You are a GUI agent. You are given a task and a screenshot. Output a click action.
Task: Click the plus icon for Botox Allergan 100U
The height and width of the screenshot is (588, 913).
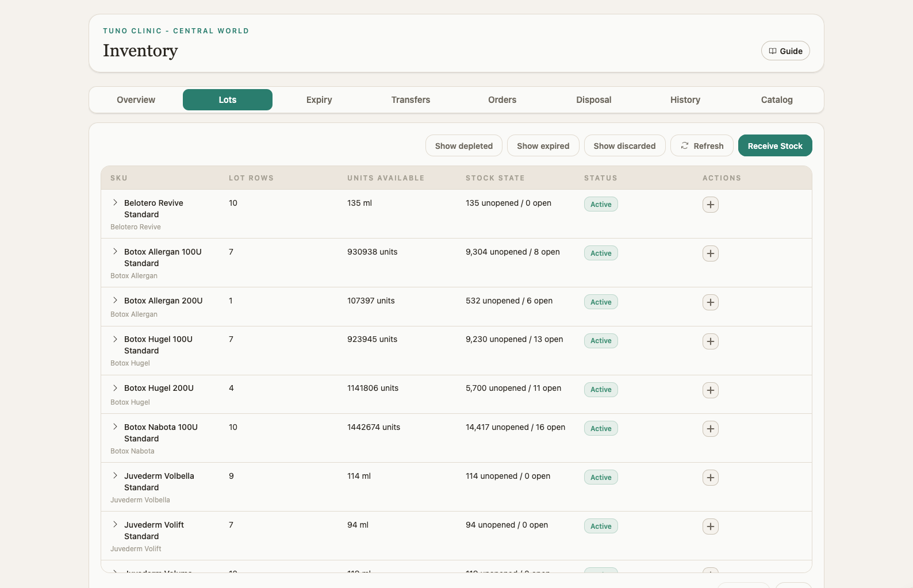pyautogui.click(x=711, y=253)
